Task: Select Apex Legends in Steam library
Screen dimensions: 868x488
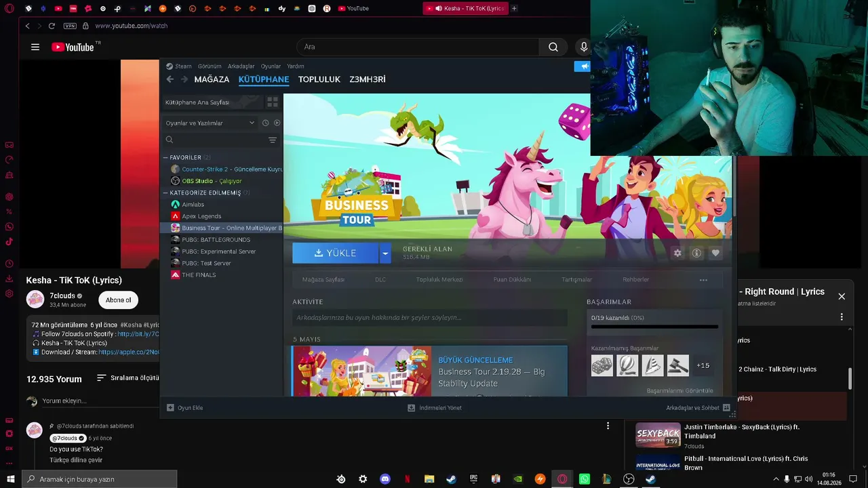Action: click(x=201, y=216)
